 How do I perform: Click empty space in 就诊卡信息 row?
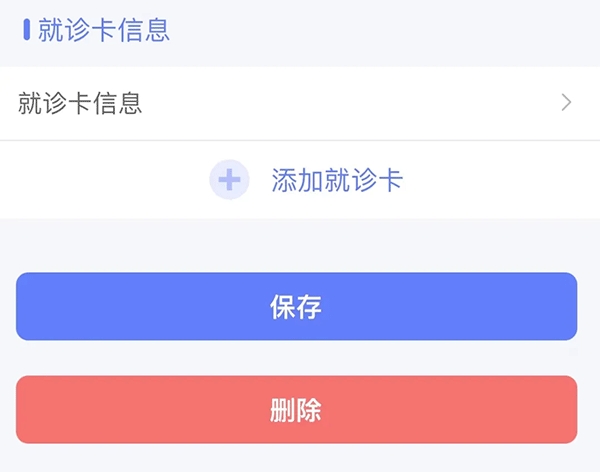pyautogui.click(x=344, y=103)
